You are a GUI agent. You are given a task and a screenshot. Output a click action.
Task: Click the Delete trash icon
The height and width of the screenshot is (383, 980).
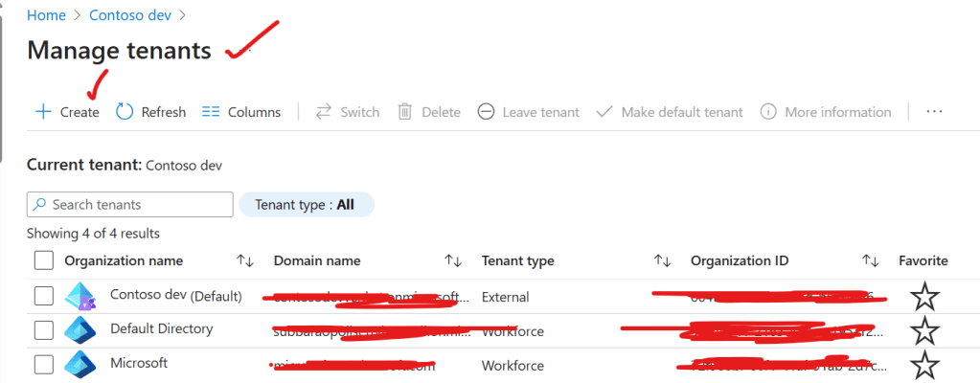(405, 112)
